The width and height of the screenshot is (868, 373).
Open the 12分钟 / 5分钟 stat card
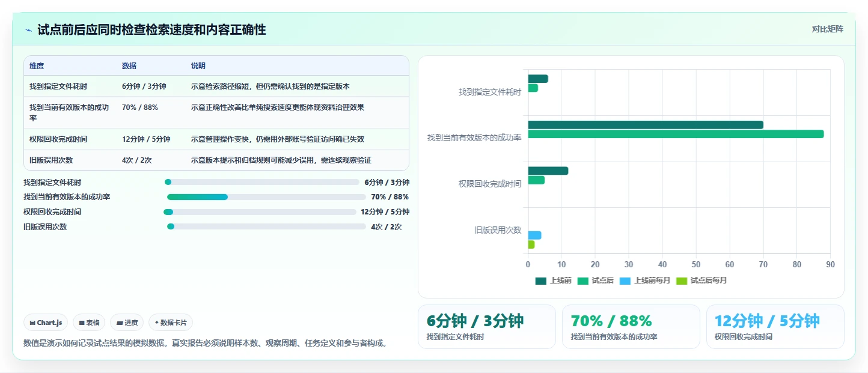pyautogui.click(x=775, y=327)
